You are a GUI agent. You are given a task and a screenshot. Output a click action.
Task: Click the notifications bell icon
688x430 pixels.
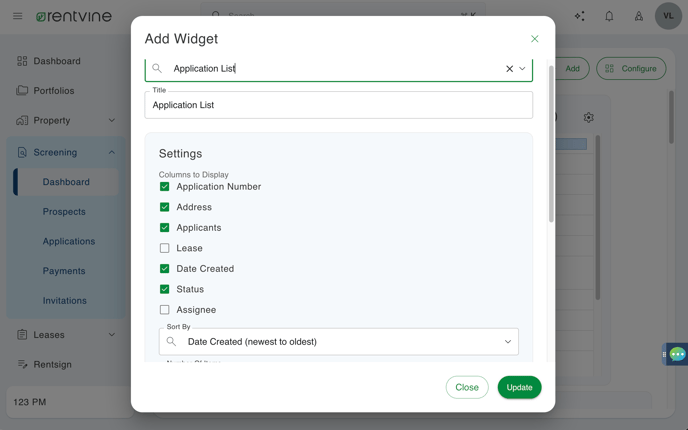(609, 16)
